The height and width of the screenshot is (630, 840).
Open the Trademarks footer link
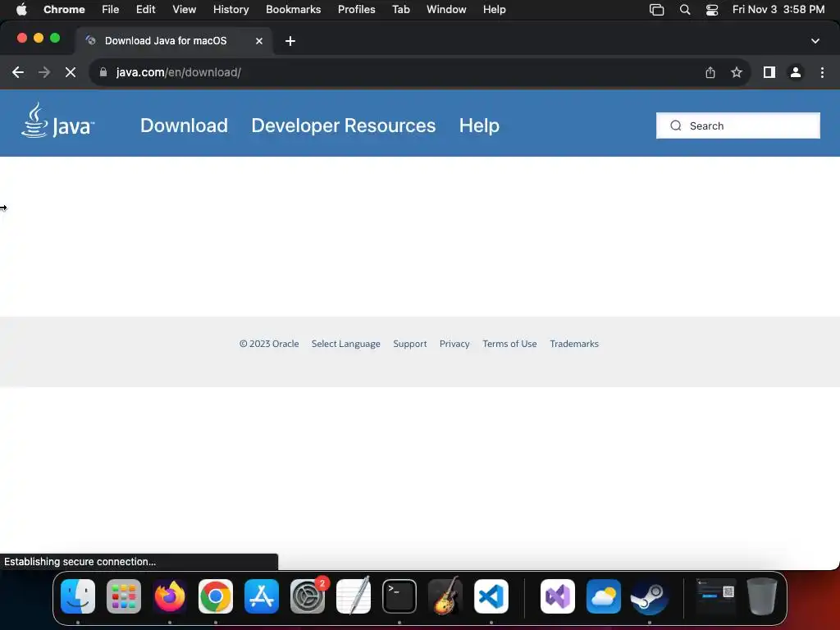point(573,344)
